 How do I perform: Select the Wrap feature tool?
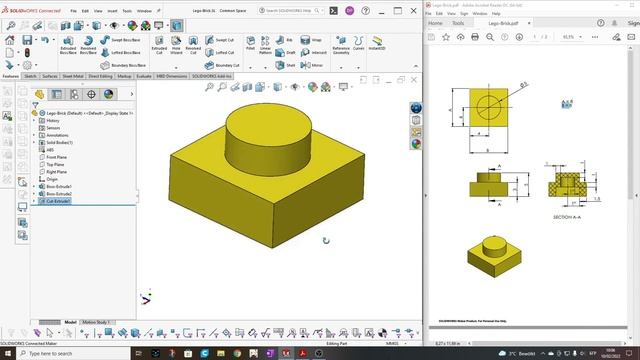point(311,40)
